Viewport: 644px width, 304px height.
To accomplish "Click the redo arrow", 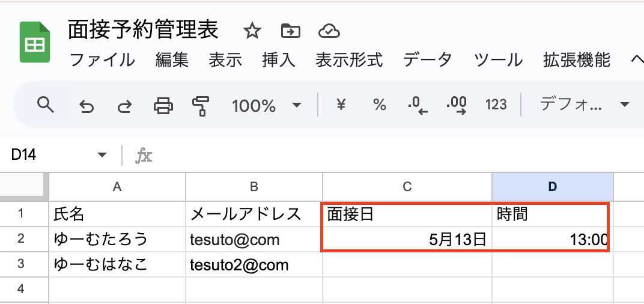I will (x=124, y=106).
